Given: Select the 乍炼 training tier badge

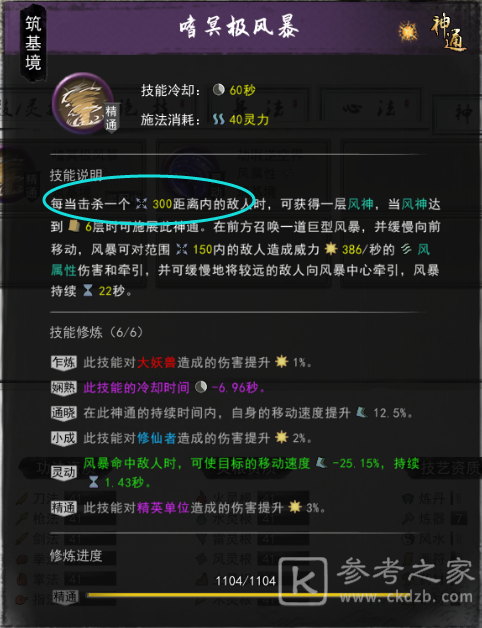Looking at the screenshot, I should 64,362.
